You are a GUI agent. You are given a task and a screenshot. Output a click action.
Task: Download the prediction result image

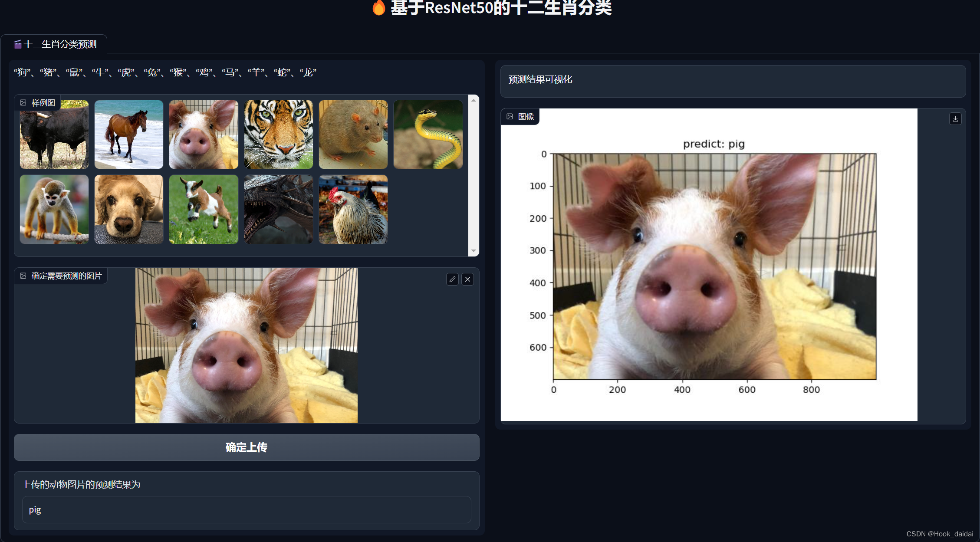[x=955, y=118]
